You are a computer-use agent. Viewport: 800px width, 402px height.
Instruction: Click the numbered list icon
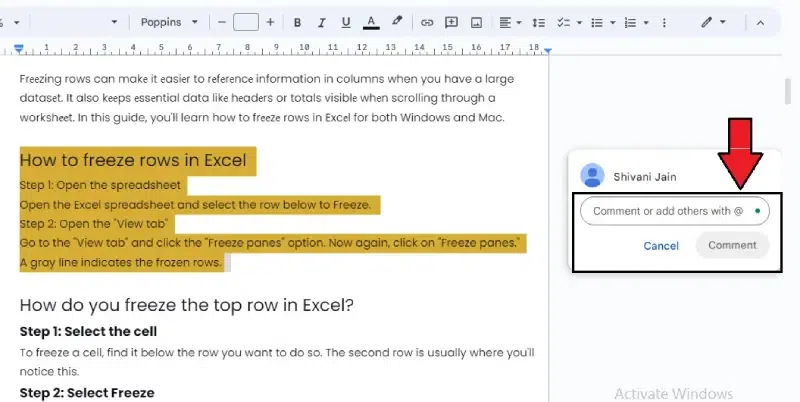pyautogui.click(x=631, y=22)
